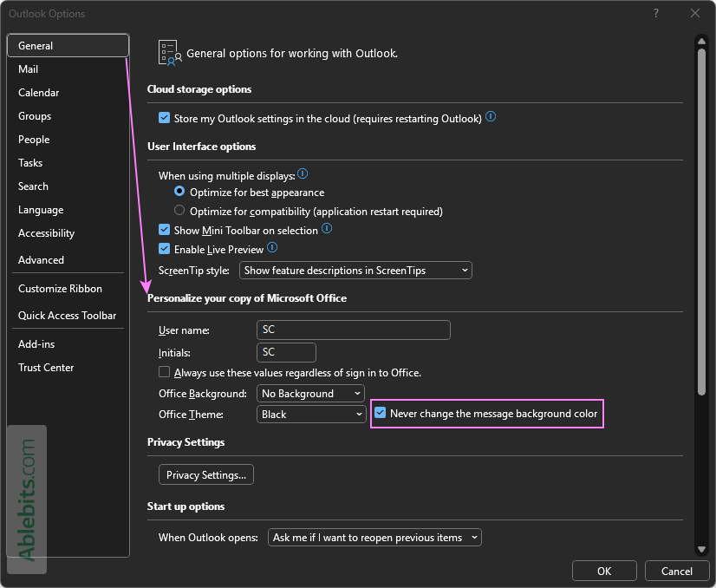The image size is (716, 588).
Task: Check Always use these values regardless of sign in
Action: point(165,372)
